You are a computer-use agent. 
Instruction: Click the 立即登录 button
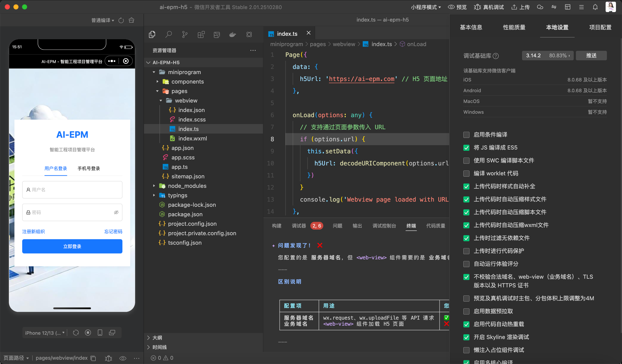(x=72, y=246)
